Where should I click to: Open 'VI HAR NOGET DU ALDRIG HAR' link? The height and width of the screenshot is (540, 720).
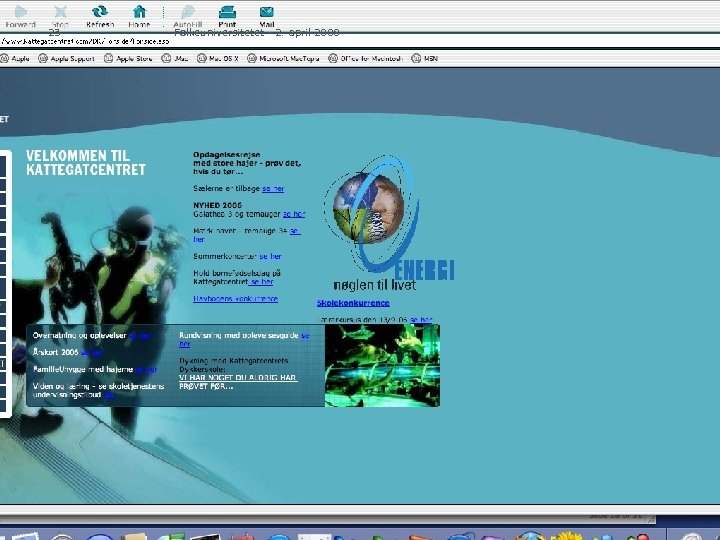pos(238,378)
